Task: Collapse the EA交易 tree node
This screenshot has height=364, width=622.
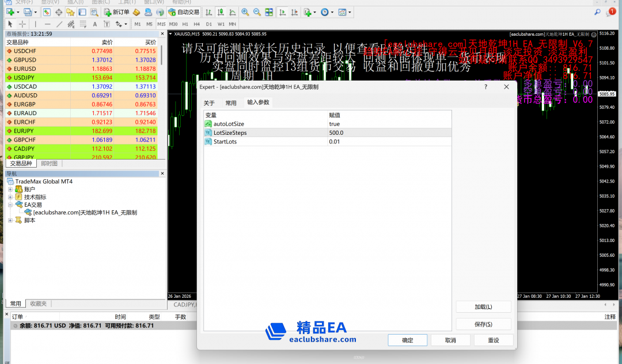Action: point(10,204)
